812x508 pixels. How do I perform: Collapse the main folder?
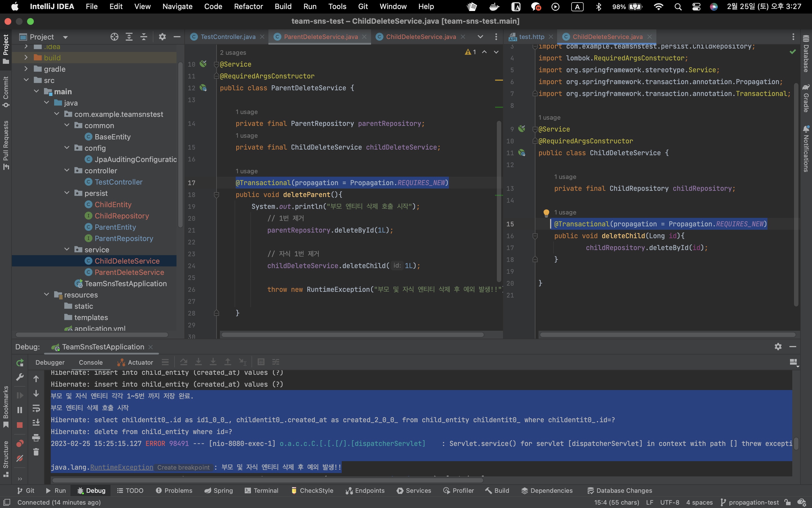click(x=36, y=91)
